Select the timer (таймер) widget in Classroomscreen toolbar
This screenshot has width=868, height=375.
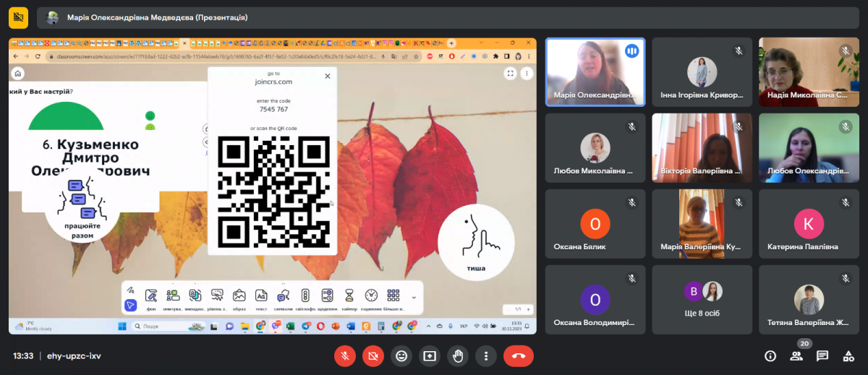tap(349, 298)
